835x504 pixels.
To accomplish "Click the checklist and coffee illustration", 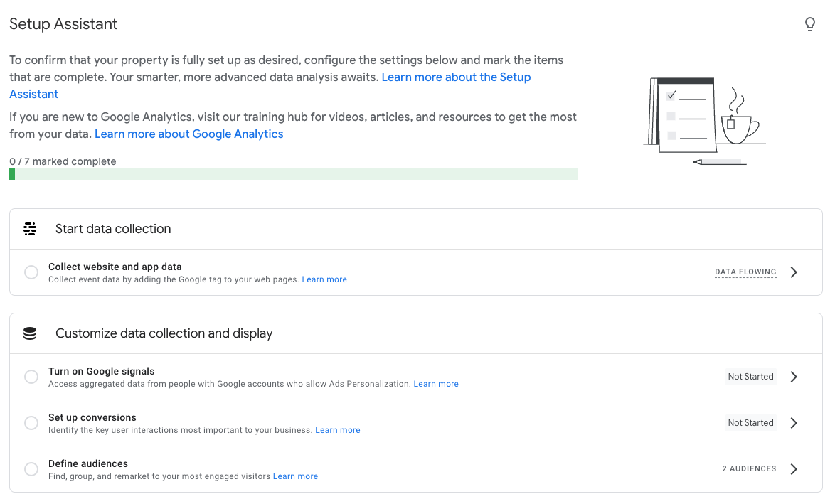I will click(x=704, y=121).
